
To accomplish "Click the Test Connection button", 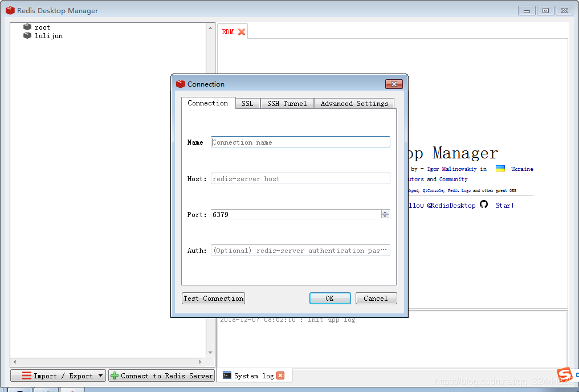I will pyautogui.click(x=214, y=298).
